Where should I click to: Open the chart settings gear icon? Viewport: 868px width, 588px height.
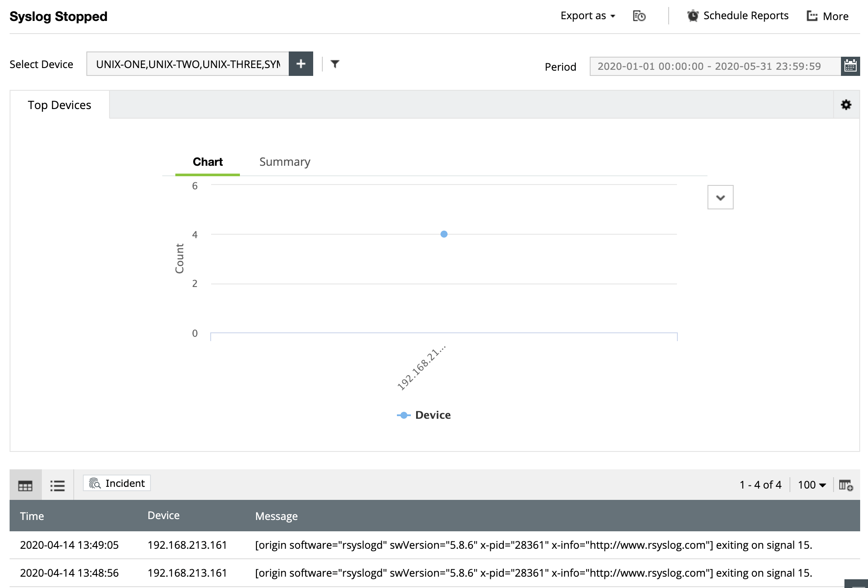(846, 105)
